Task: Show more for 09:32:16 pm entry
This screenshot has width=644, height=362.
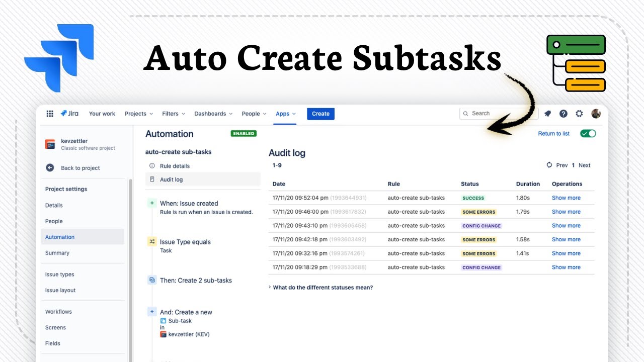Action: pos(566,253)
